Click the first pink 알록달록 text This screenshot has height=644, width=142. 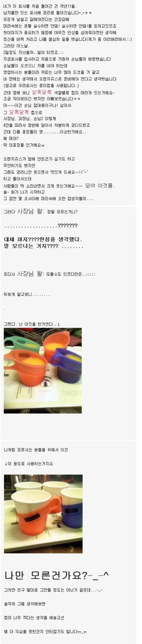(x=42, y=92)
